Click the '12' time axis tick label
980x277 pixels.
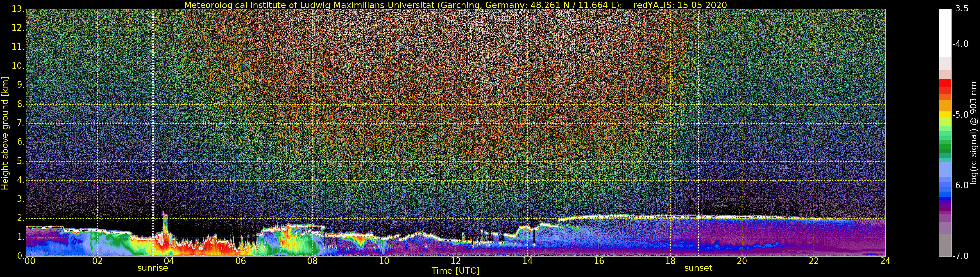[x=455, y=261]
